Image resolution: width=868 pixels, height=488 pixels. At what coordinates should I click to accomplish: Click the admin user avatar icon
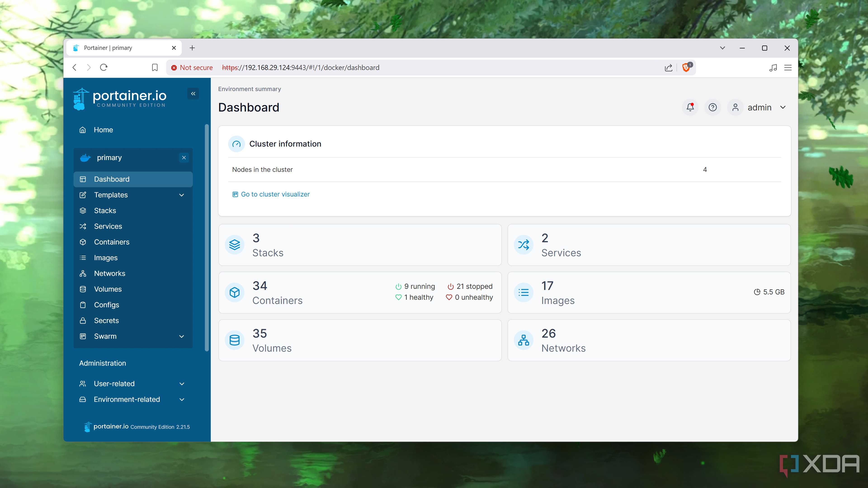[735, 108]
